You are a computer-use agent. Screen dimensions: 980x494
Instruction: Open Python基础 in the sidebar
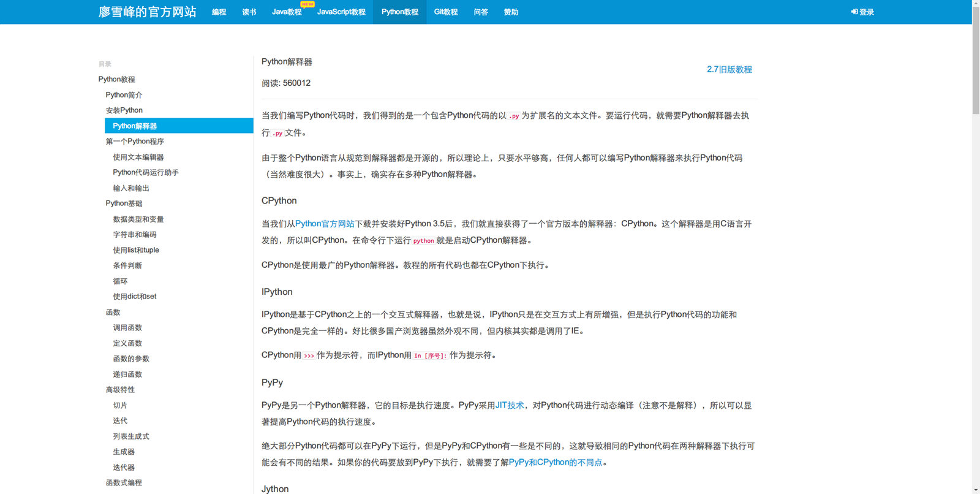(124, 203)
